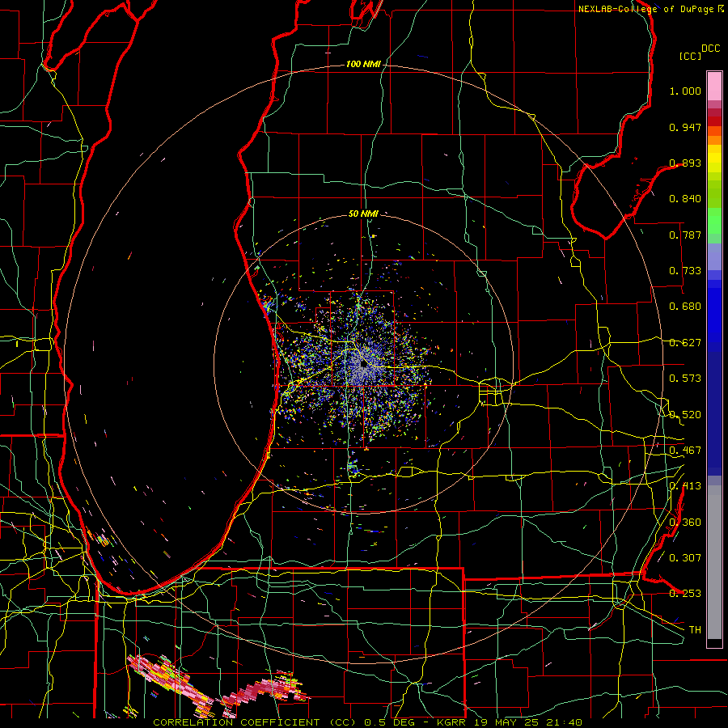Click the DCC label above the color scale
Image resolution: width=728 pixels, height=728 pixels.
tap(710, 48)
